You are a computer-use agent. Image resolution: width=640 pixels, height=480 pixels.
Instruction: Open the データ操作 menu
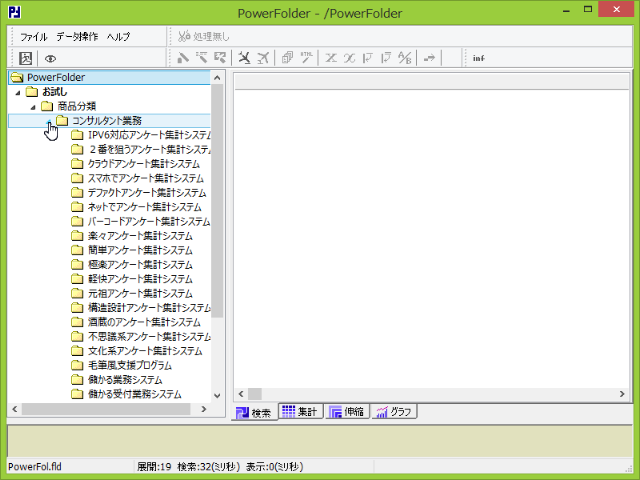tap(77, 37)
